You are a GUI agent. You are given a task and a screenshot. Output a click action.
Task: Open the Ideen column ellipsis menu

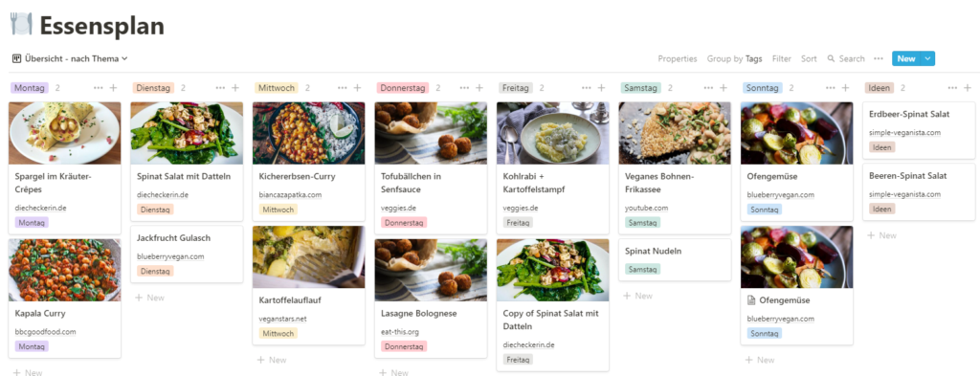[952, 88]
